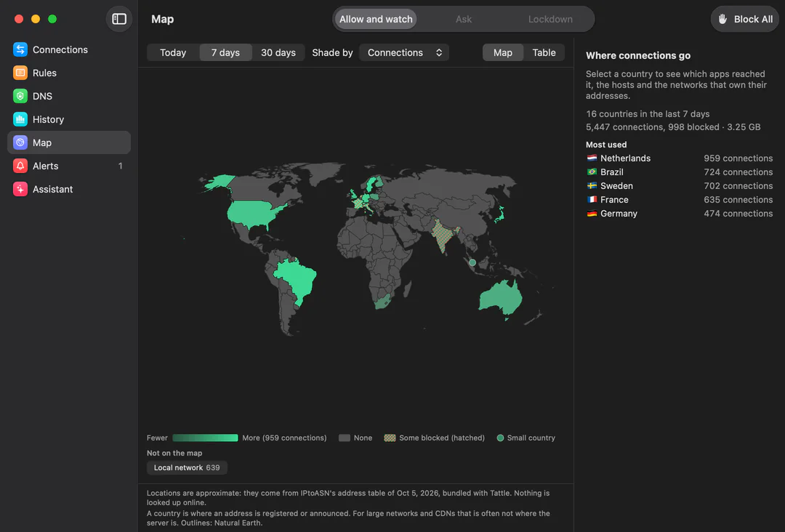Click the Local network 639 chip
The image size is (785, 532).
[x=187, y=467]
